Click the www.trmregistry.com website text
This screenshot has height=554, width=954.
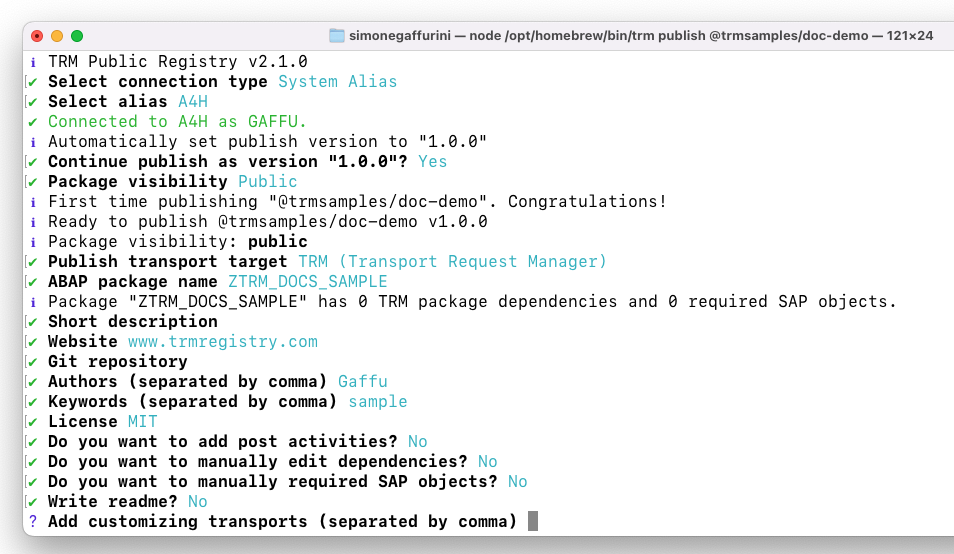tap(223, 342)
